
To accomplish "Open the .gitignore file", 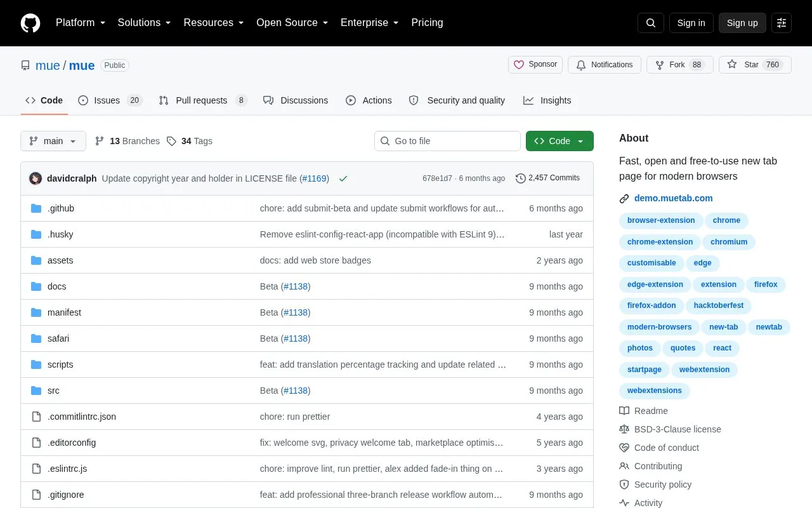I will [x=65, y=495].
